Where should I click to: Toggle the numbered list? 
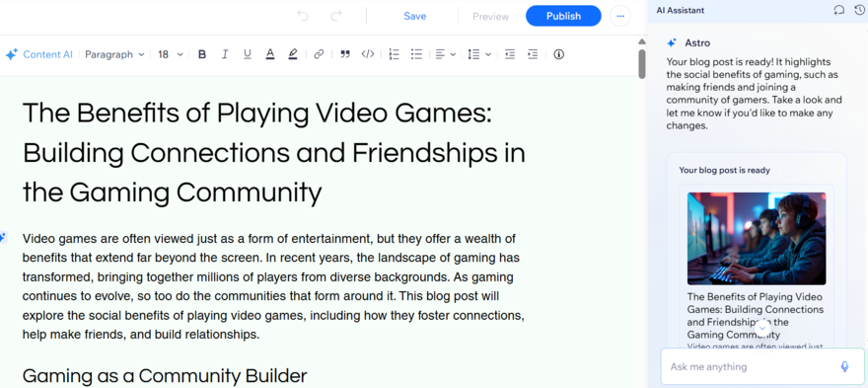(x=395, y=54)
